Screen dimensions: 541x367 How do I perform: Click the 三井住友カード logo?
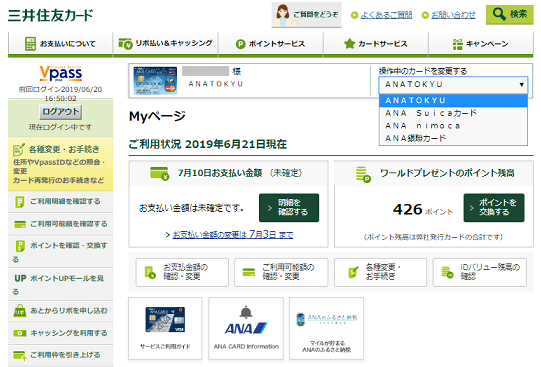click(50, 16)
